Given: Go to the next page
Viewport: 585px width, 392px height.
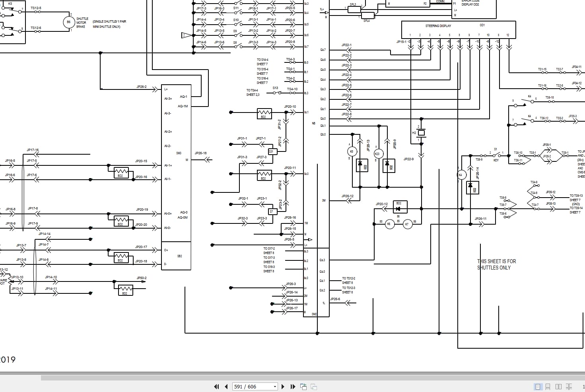Looking at the screenshot, I should click(283, 386).
